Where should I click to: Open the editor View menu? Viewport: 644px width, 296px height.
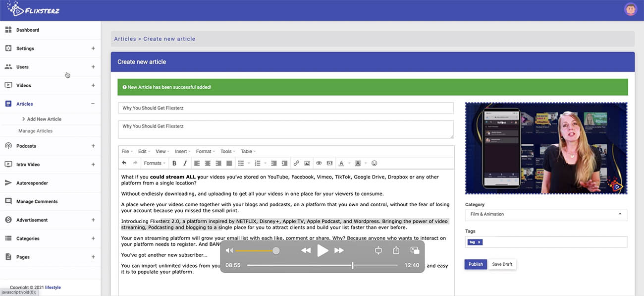162,151
